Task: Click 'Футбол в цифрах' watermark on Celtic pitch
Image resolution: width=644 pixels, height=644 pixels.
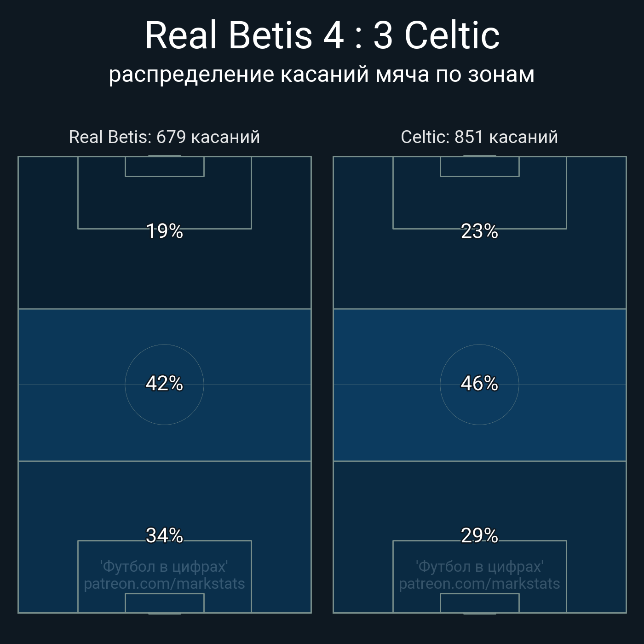Action: coord(479,566)
